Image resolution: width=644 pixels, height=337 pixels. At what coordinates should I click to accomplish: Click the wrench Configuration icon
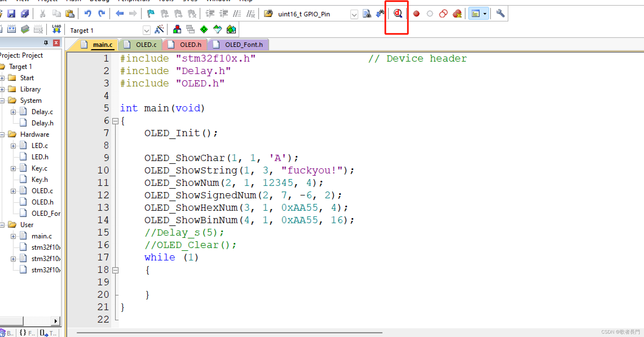500,13
